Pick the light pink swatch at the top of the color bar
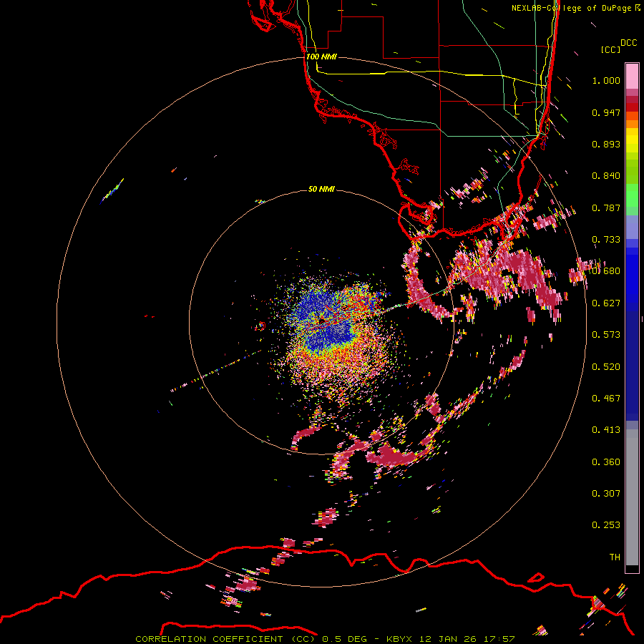Image resolution: width=644 pixels, height=644 pixels. 632,76
